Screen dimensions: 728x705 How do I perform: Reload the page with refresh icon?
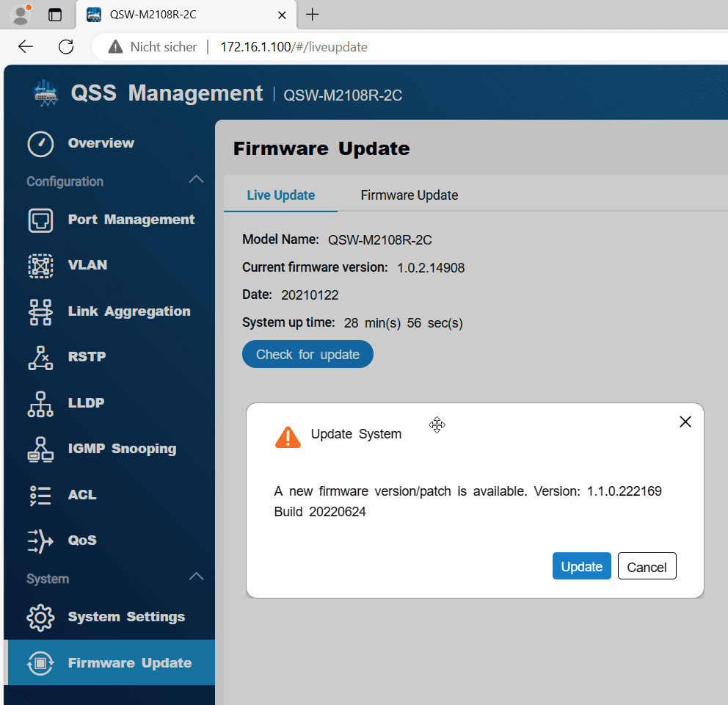[x=66, y=46]
